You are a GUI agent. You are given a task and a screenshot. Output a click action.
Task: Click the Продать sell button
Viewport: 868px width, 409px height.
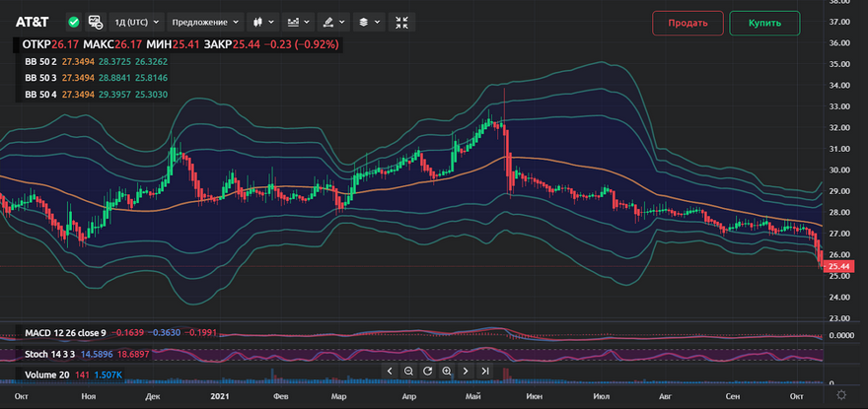click(x=687, y=23)
